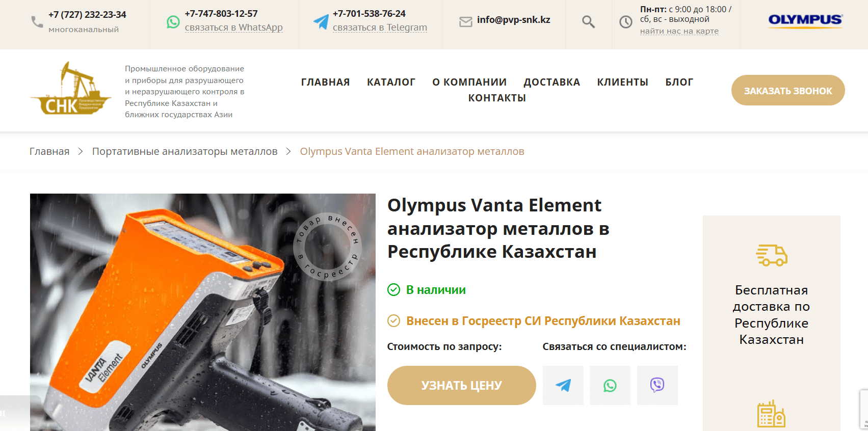The height and width of the screenshot is (431, 868).
Task: Click the Vanta Element product photo
Action: (203, 312)
